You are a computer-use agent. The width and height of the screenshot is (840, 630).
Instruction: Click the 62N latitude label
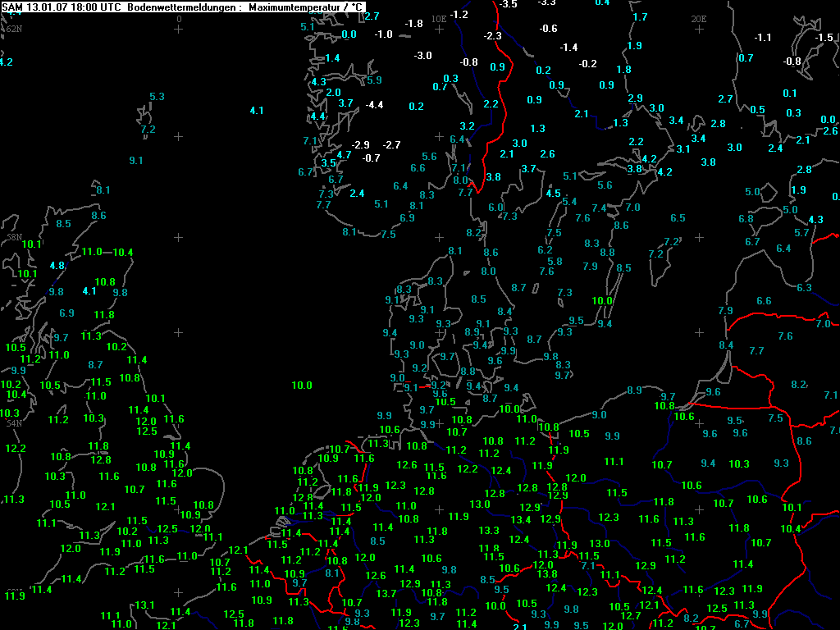tap(14, 29)
